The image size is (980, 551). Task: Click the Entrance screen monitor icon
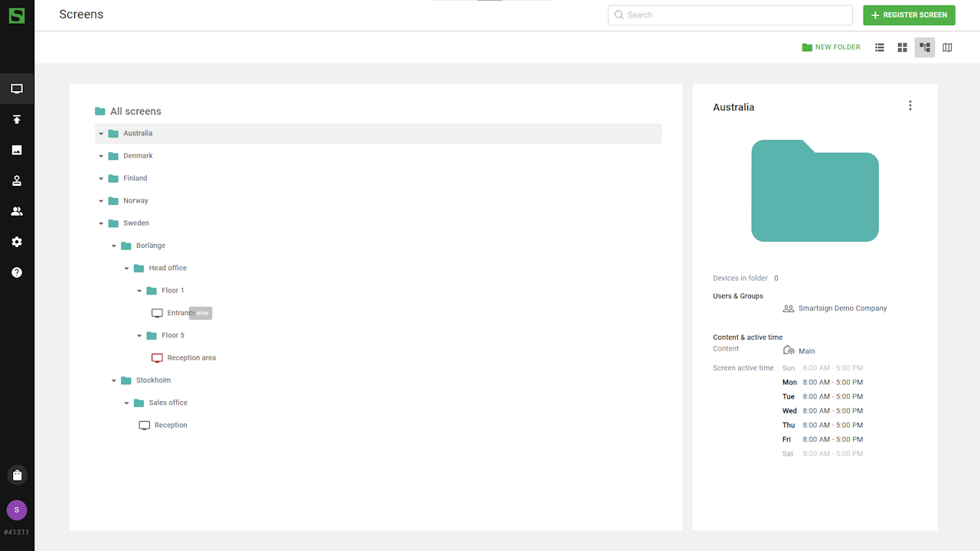click(x=157, y=313)
